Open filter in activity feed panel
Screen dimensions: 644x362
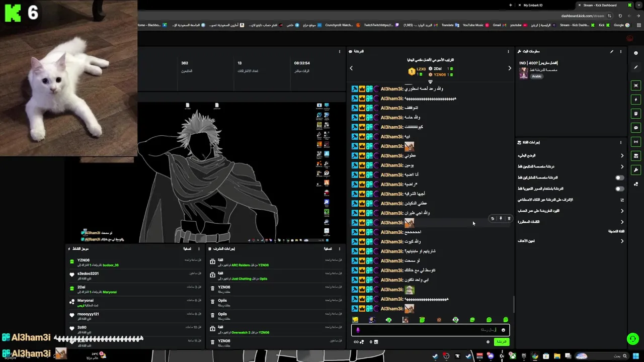point(187,249)
